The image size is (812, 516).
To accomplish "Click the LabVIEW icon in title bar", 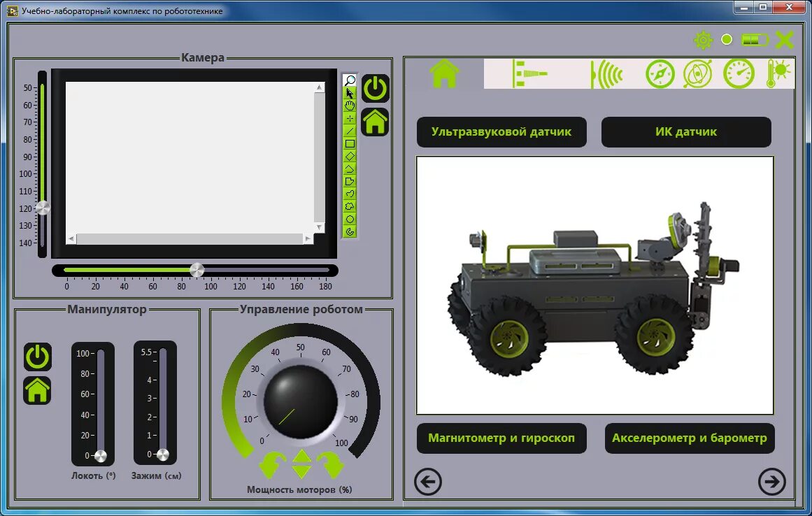I will click(12, 10).
